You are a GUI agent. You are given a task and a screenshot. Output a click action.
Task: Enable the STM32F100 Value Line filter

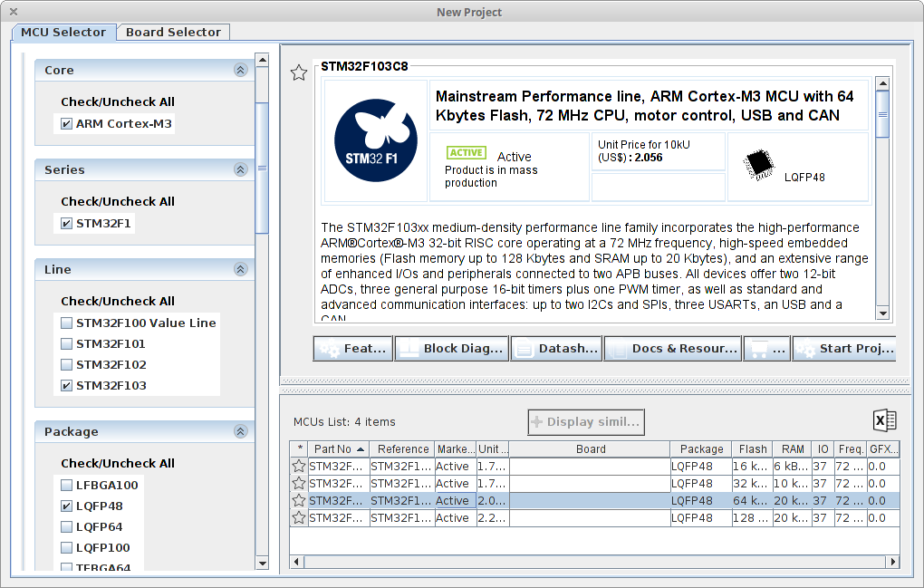(67, 323)
